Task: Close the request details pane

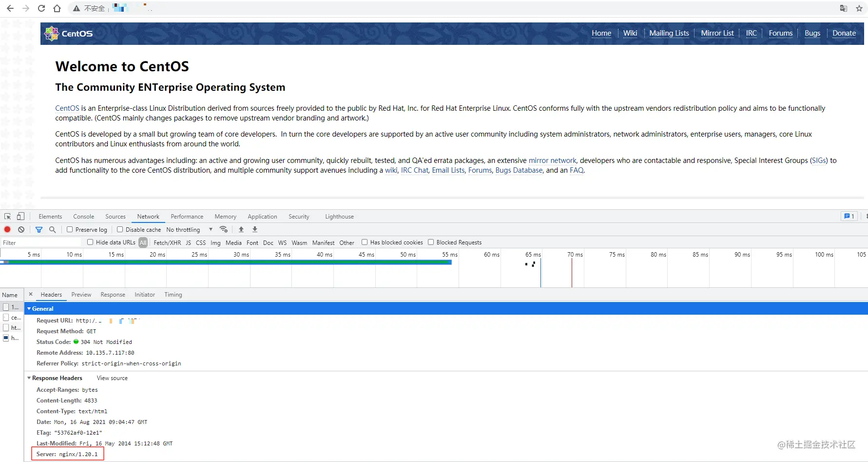Action: pyautogui.click(x=31, y=294)
